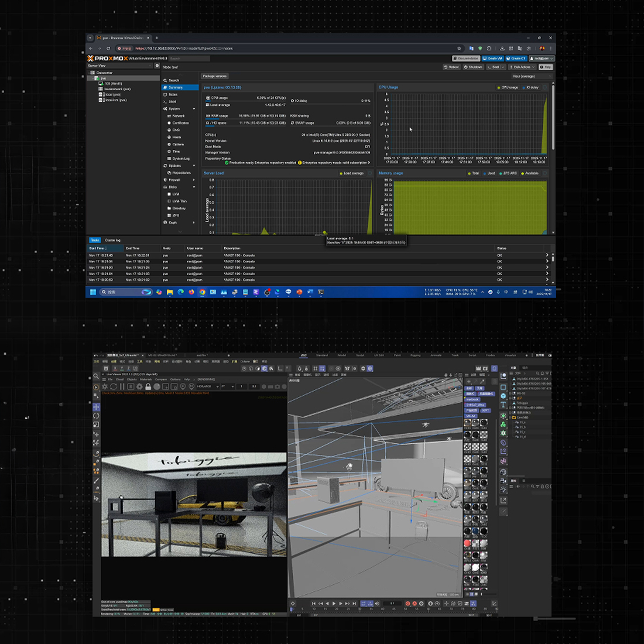
Task: Select the Move tool in left toolbar
Action: coord(97,406)
